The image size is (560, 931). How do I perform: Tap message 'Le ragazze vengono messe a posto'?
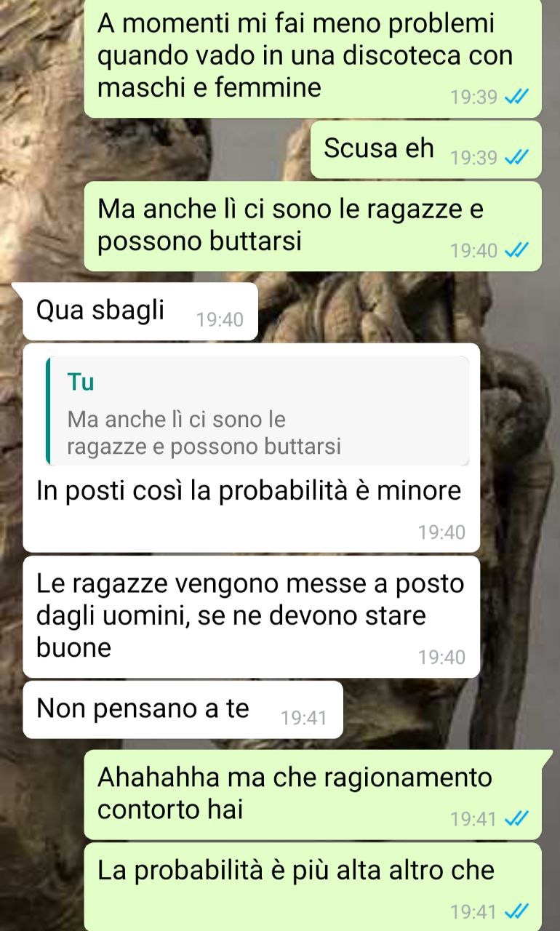pos(252,617)
